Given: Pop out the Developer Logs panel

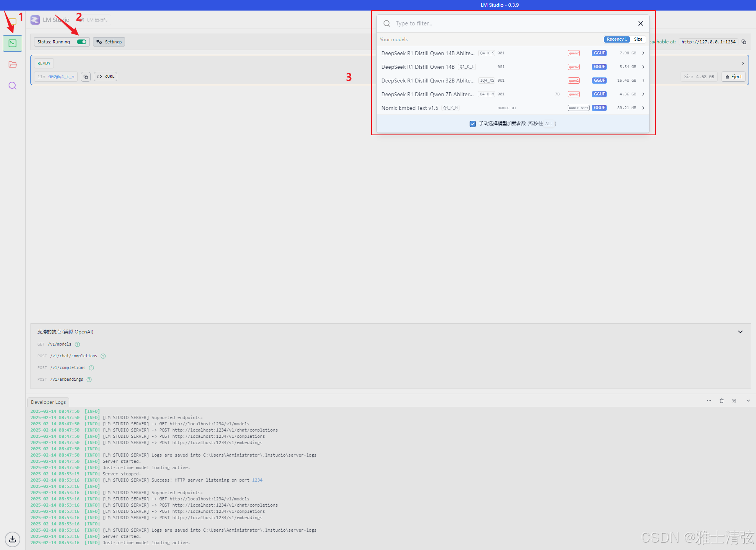Looking at the screenshot, I should (x=734, y=401).
